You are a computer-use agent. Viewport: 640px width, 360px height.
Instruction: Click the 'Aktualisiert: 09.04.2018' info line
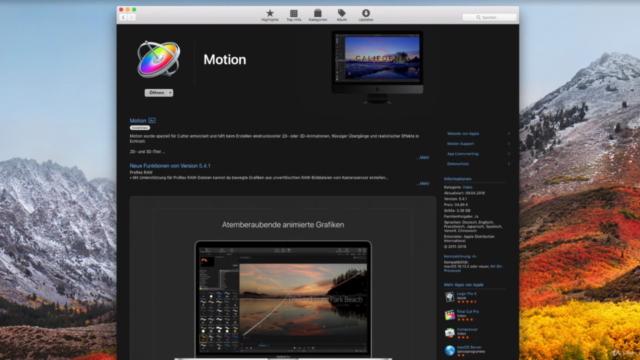pos(464,193)
